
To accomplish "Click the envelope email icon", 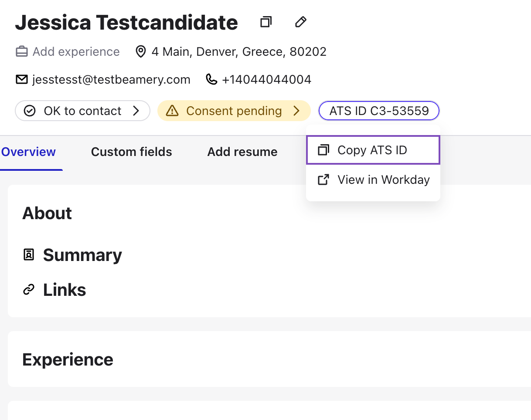I will click(21, 80).
